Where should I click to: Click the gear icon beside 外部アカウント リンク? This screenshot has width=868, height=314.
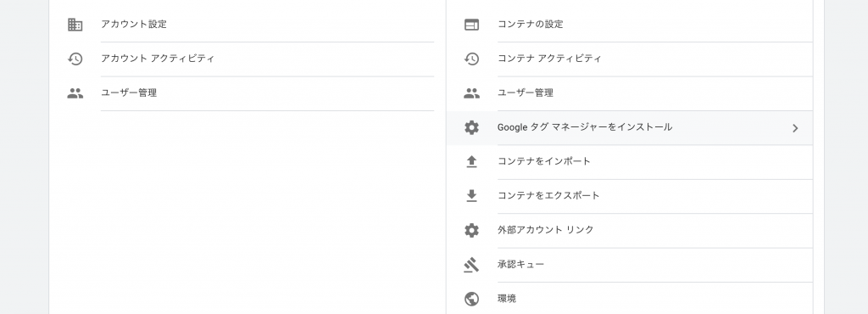click(x=471, y=230)
